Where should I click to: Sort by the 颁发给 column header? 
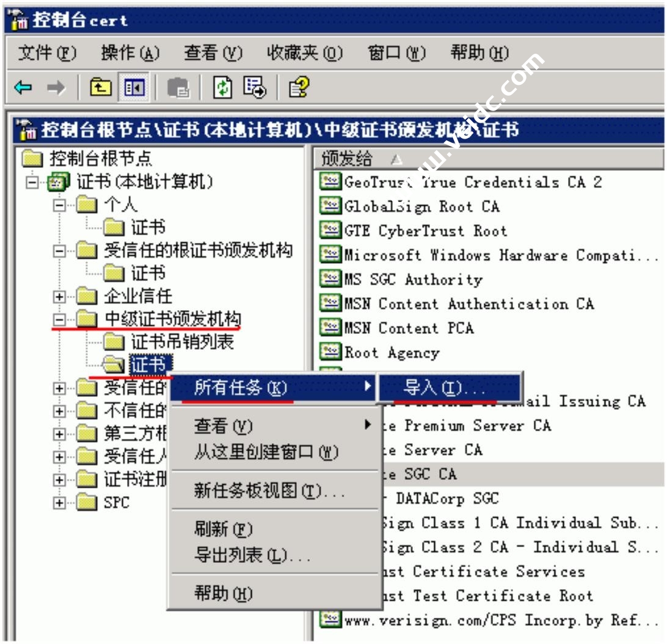(489, 159)
